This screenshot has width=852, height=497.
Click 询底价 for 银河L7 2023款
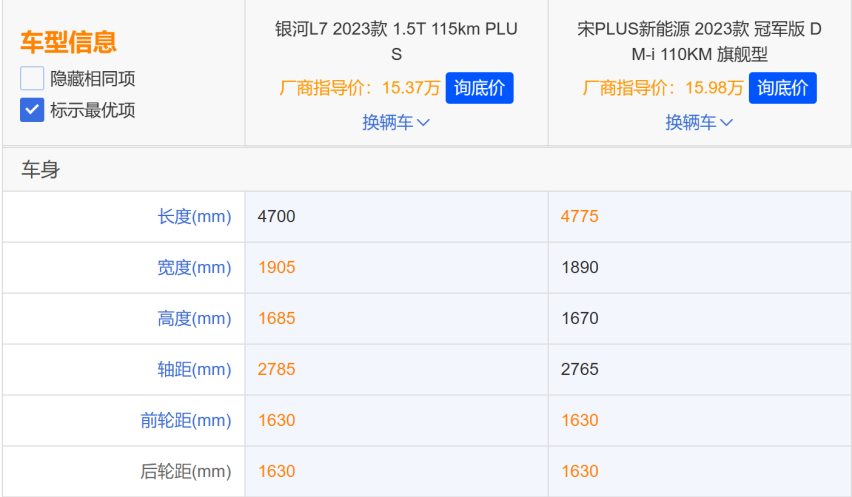(x=479, y=88)
